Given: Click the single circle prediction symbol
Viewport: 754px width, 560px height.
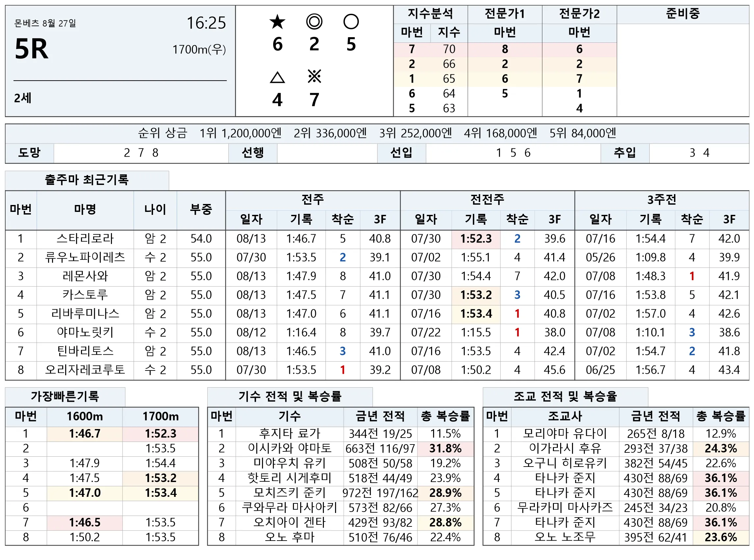Looking at the screenshot, I should click(x=351, y=22).
